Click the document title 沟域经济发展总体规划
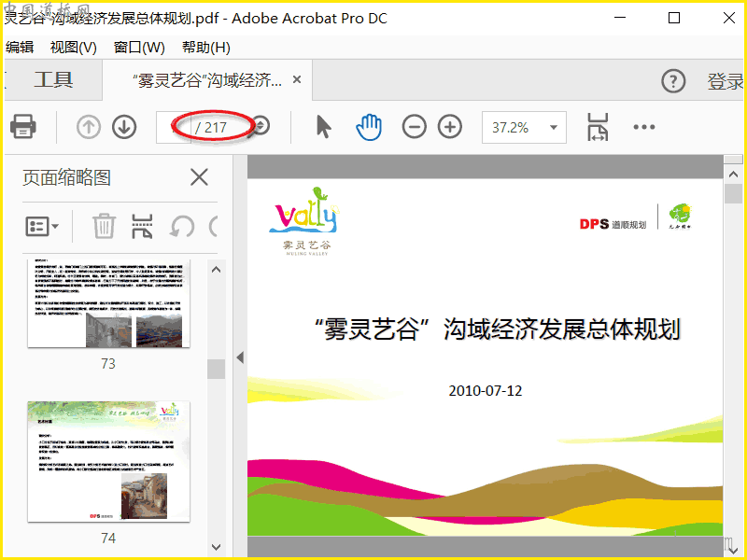This screenshot has height=560, width=747. click(562, 329)
